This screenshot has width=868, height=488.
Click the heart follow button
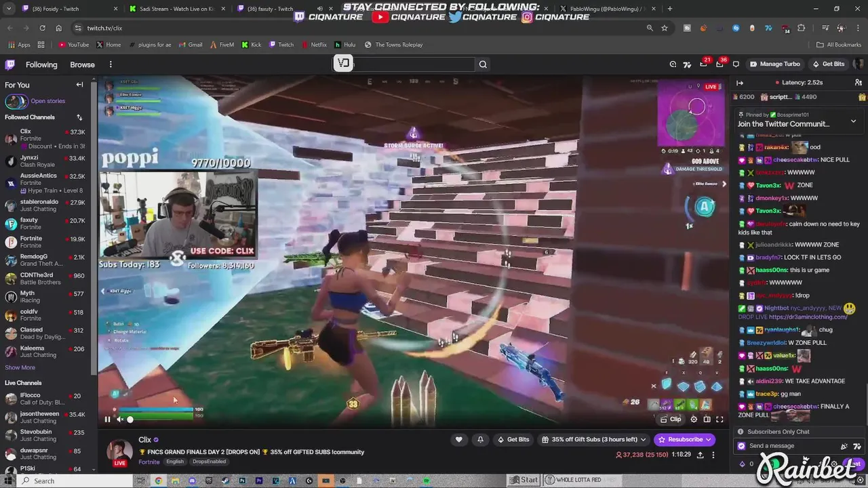point(459,439)
